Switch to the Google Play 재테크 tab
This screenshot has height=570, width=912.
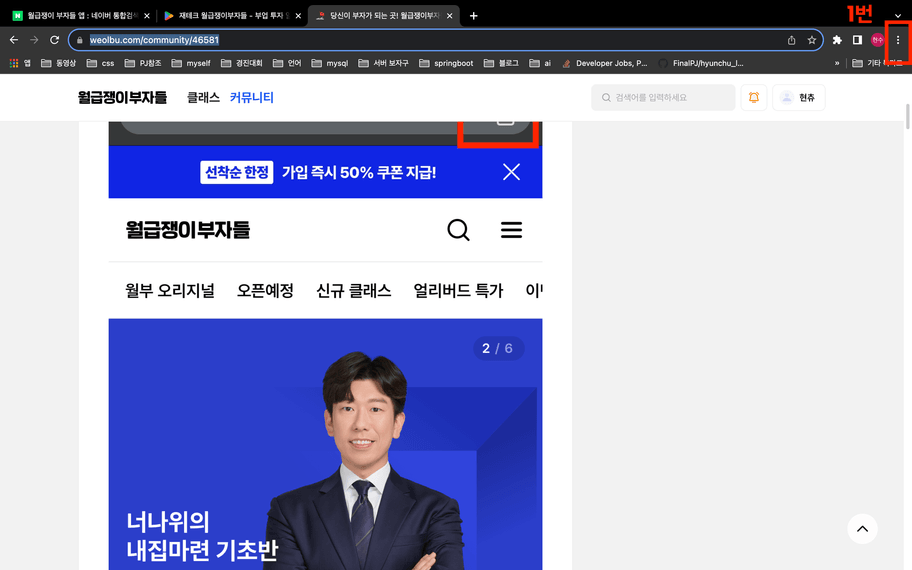click(233, 16)
